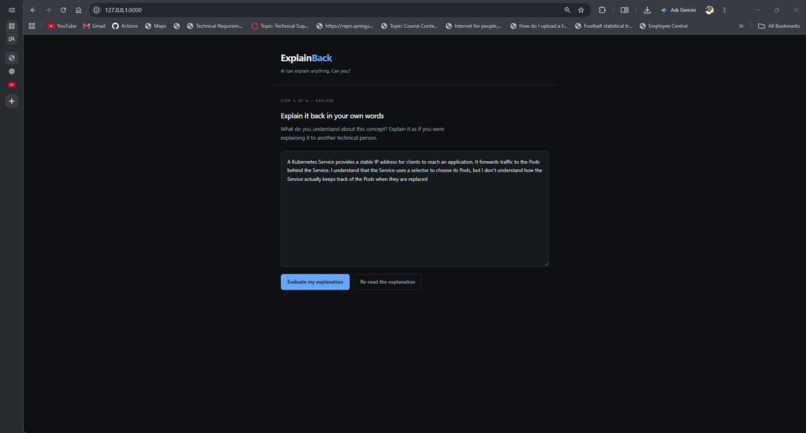Go to the browser home page

tap(78, 10)
